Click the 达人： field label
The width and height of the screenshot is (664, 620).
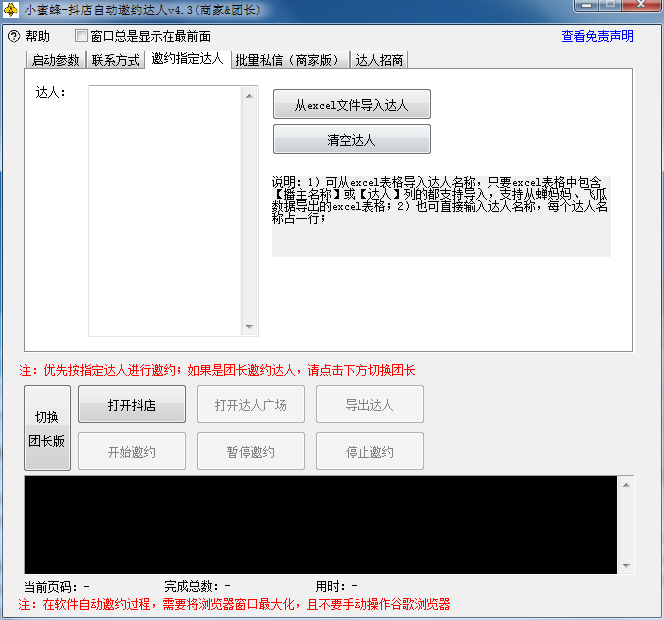pyautogui.click(x=50, y=92)
